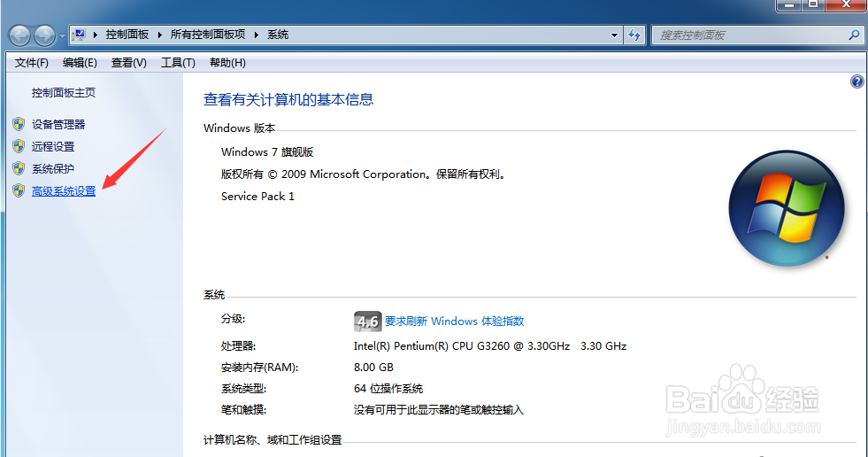This screenshot has width=868, height=457.
Task: Expand the arrow before 所有控制面板项 in breadcrumb
Action: click(160, 35)
